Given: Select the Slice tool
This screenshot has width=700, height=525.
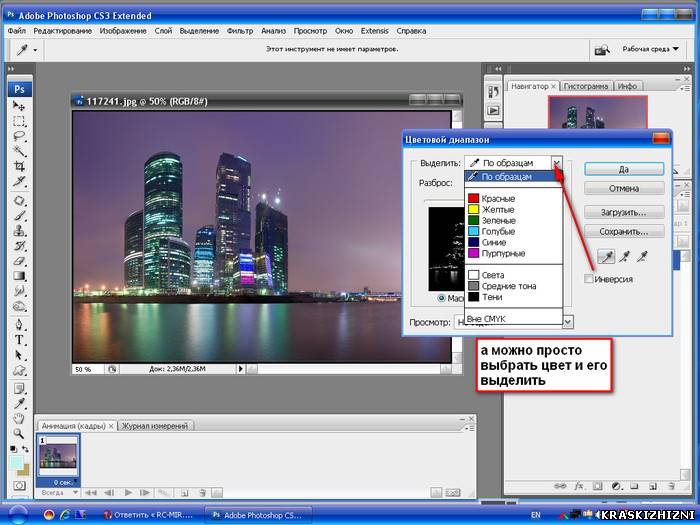Looking at the screenshot, I should 19,182.
